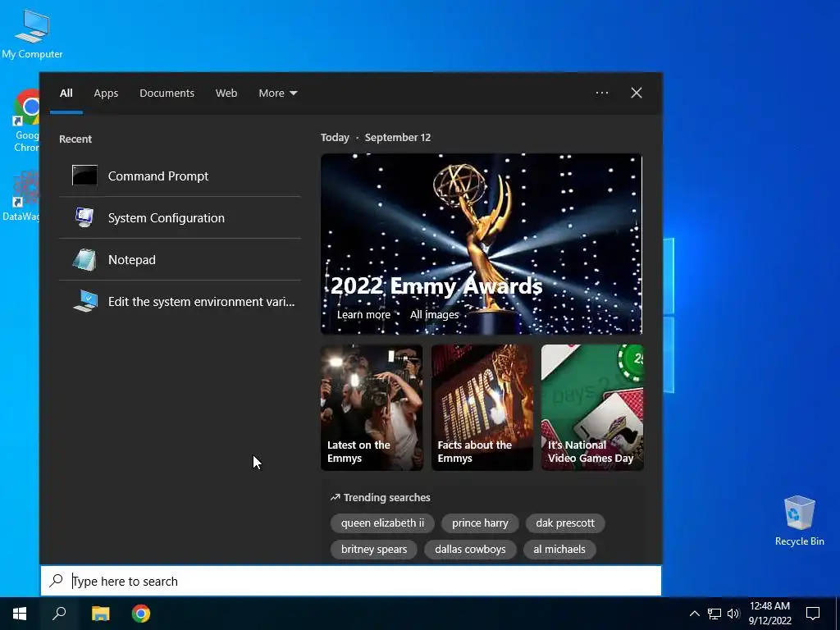Click the taskbar search icon

(59, 614)
